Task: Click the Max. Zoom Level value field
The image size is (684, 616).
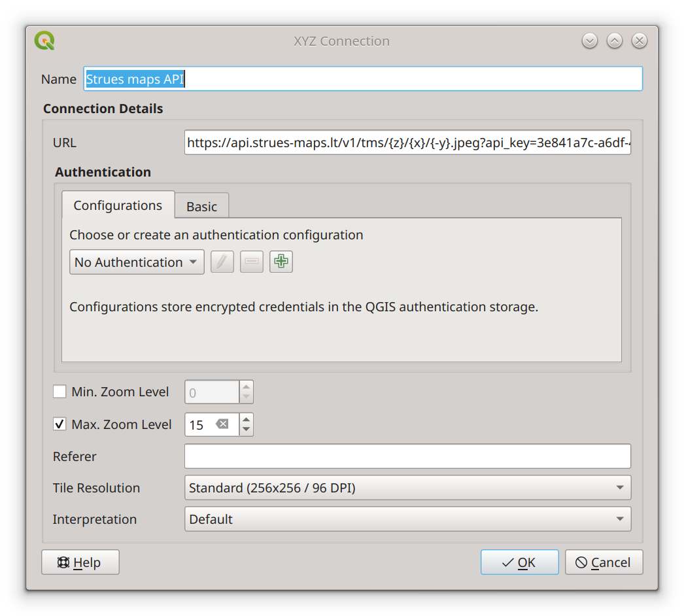Action: (212, 424)
